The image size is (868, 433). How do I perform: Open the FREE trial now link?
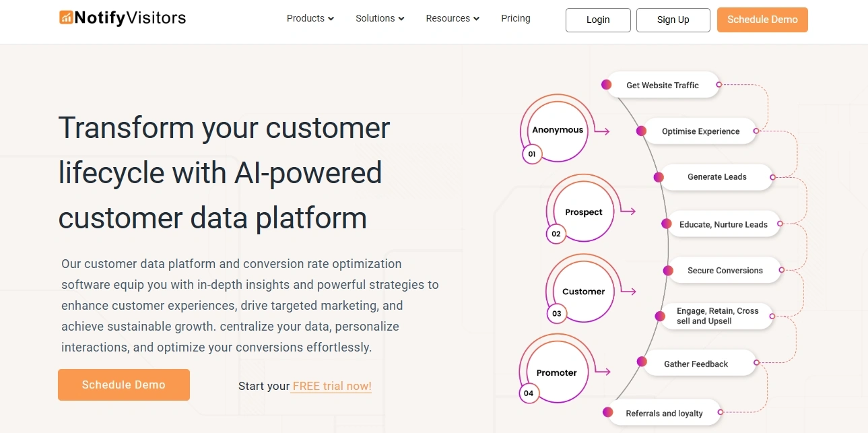click(x=331, y=387)
